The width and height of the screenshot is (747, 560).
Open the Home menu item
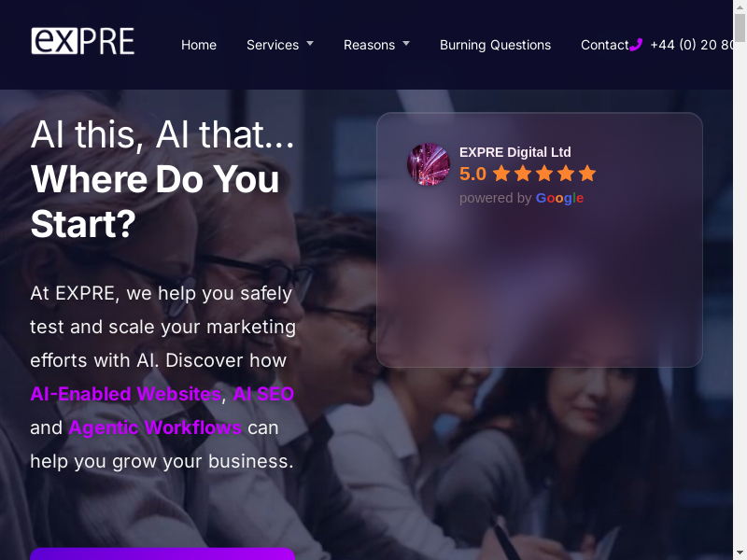tap(199, 45)
